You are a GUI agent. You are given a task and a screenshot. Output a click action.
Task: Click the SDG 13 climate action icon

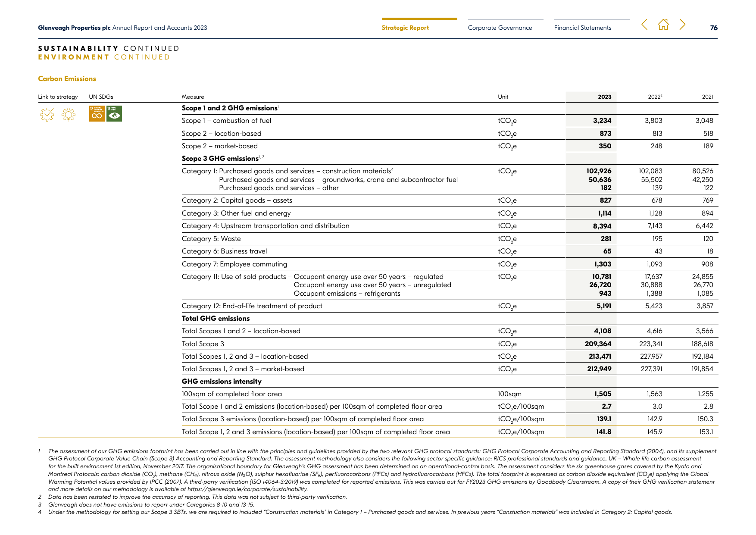tap(114, 114)
